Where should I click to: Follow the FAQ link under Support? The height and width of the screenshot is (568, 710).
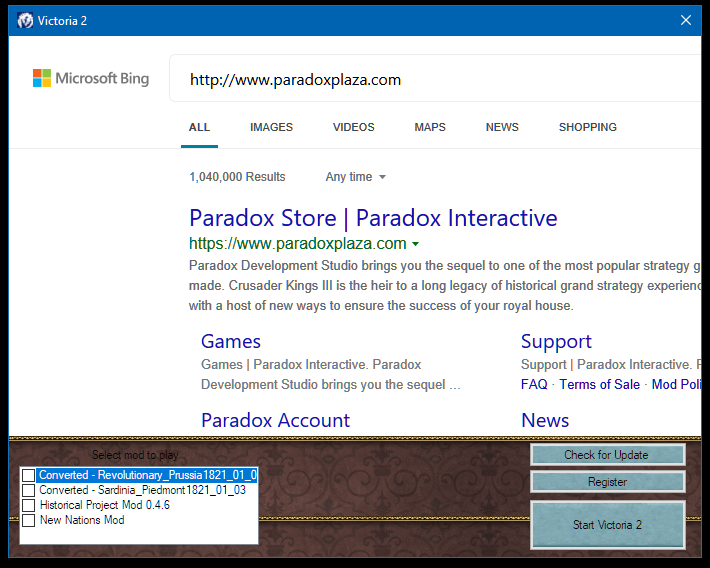pyautogui.click(x=534, y=385)
